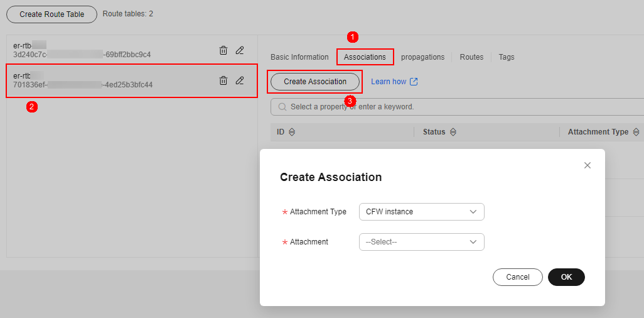Screen dimensions: 644x318
Task: Edit the first er-rtb route table name
Action: pyautogui.click(x=240, y=50)
